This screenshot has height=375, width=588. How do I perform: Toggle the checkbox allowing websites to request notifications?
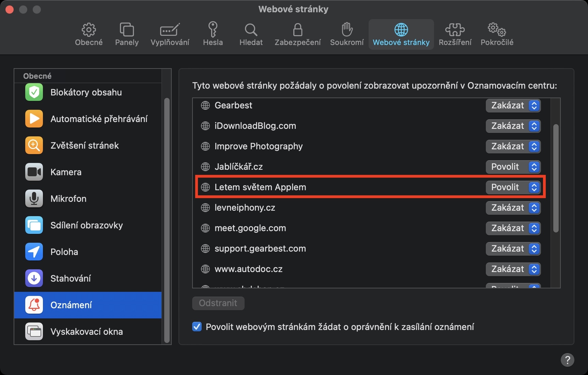tap(197, 327)
